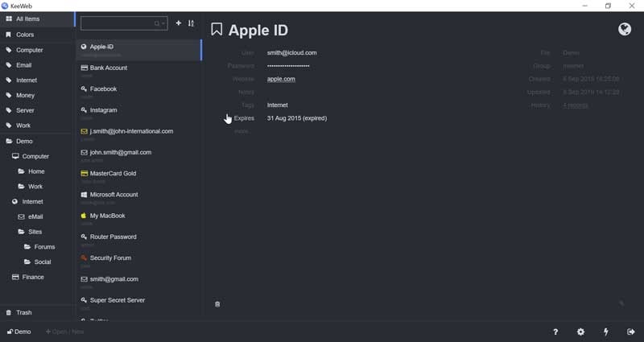The image size is (644, 342).
Task: Open help via the question mark icon
Action: [555, 332]
